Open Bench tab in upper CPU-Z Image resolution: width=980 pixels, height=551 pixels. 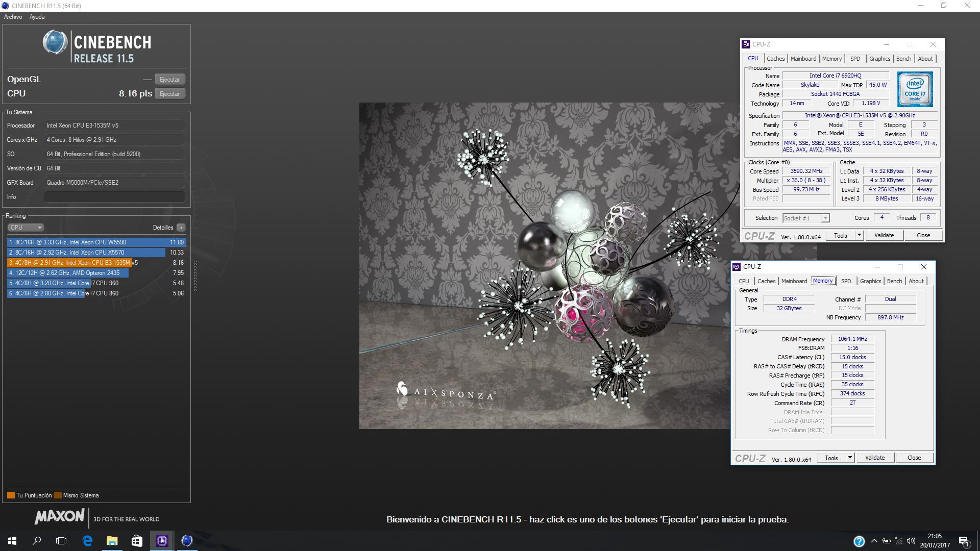tap(904, 59)
